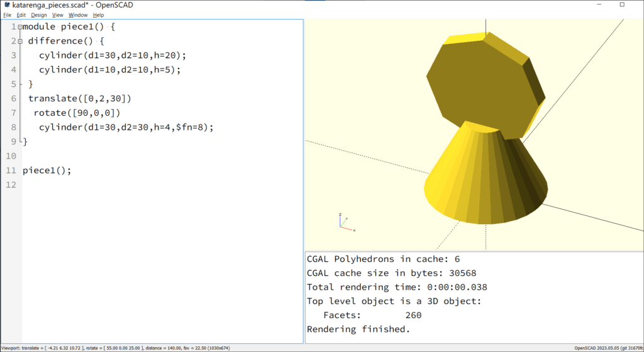The width and height of the screenshot is (644, 352).
Task: Collapse the module piece1 fold marker
Action: tap(19, 26)
